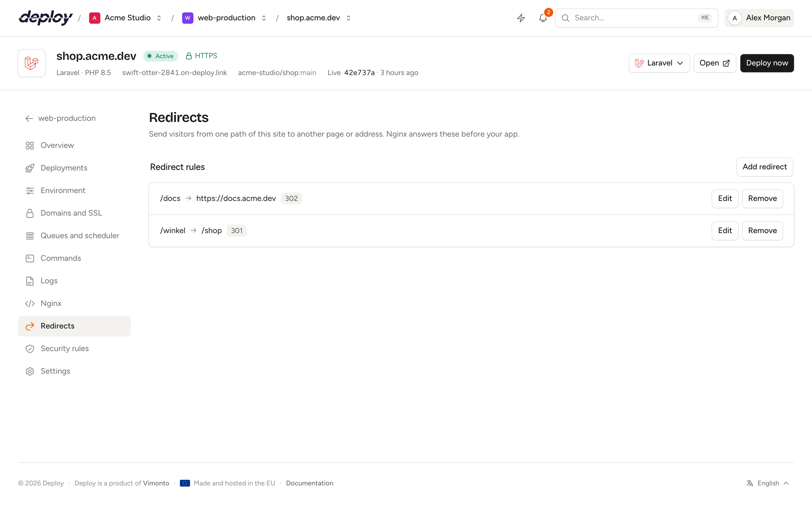Screen dimensions: 812x508
Task: Click the Deployments rocket icon
Action: pyautogui.click(x=30, y=168)
